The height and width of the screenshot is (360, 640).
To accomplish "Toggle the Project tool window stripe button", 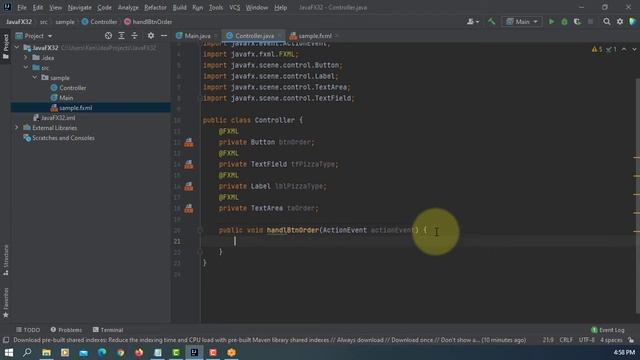I will tap(6, 46).
